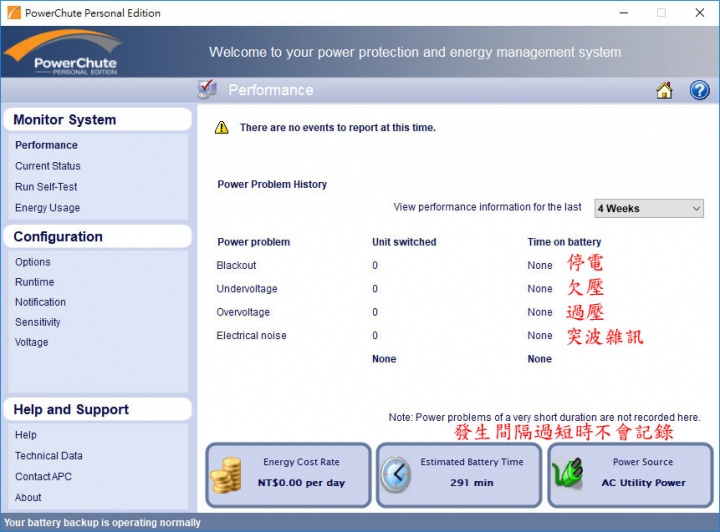Open Contact APC link
Screen dimensions: 720x532
tap(43, 476)
